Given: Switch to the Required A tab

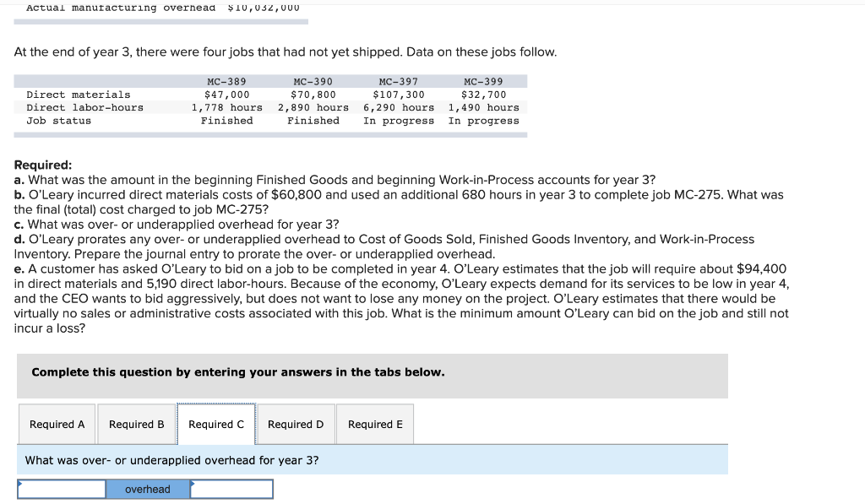Looking at the screenshot, I should tap(57, 424).
